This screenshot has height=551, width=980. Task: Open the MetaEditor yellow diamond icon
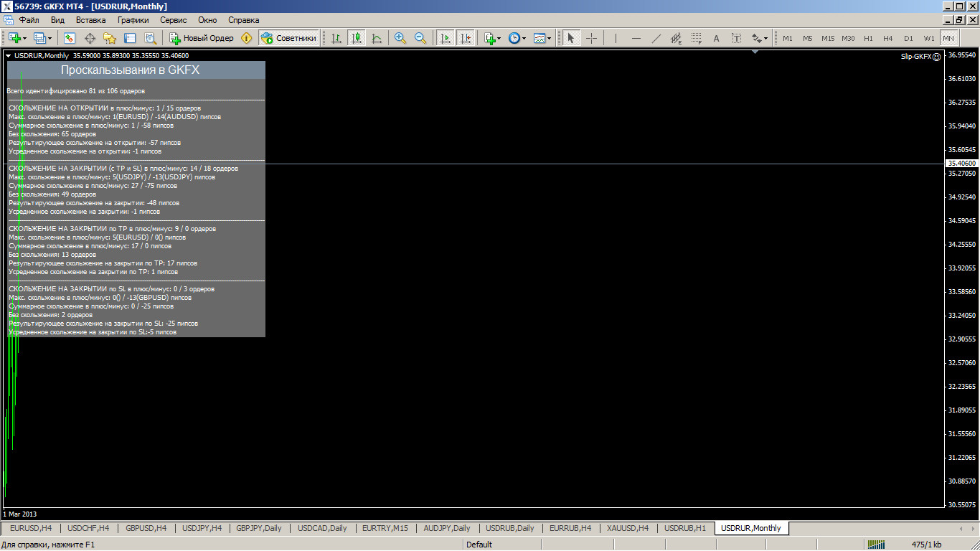247,38
